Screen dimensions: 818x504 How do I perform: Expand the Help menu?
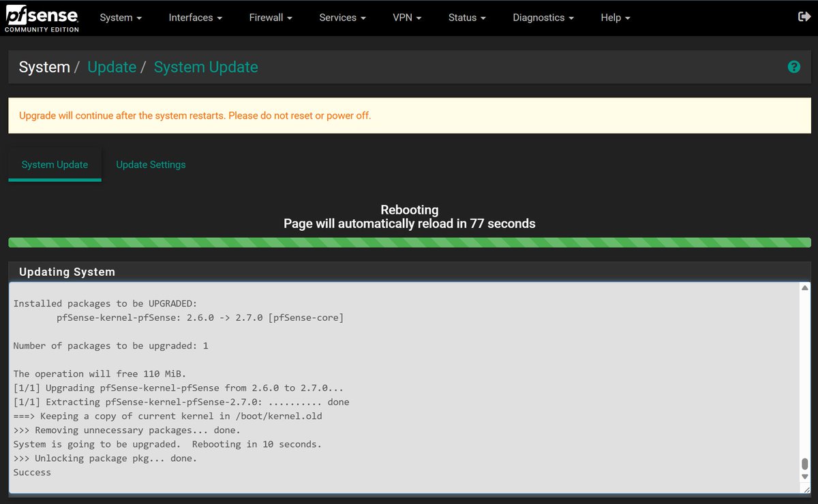(616, 18)
